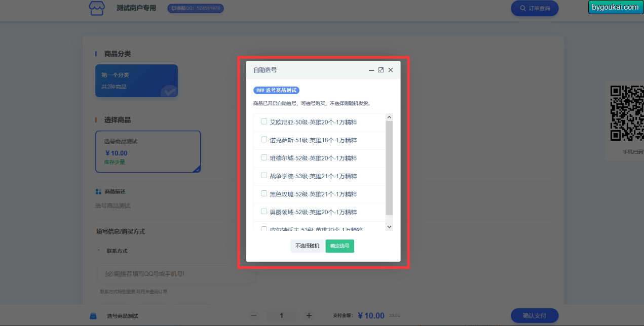The height and width of the screenshot is (326, 644).
Task: Click the minus quantity stepper icon
Action: tap(254, 315)
